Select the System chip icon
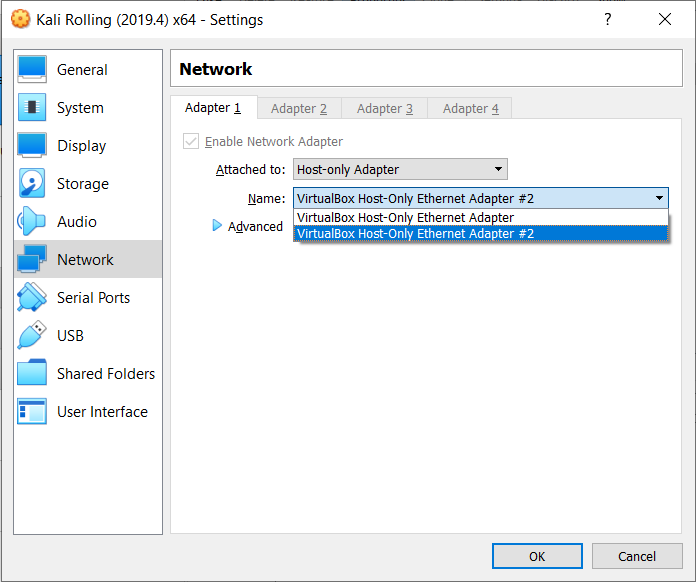Screen dimensions: 696x582 pos(32,107)
